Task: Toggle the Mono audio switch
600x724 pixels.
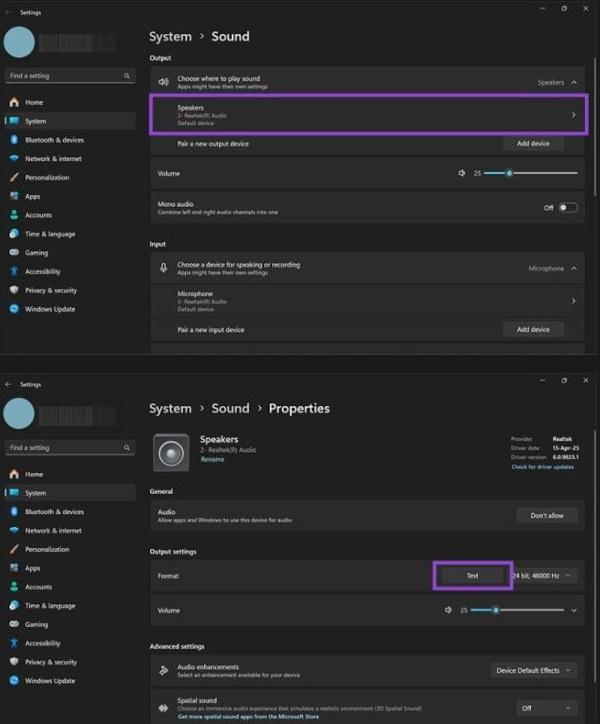Action: tap(567, 208)
